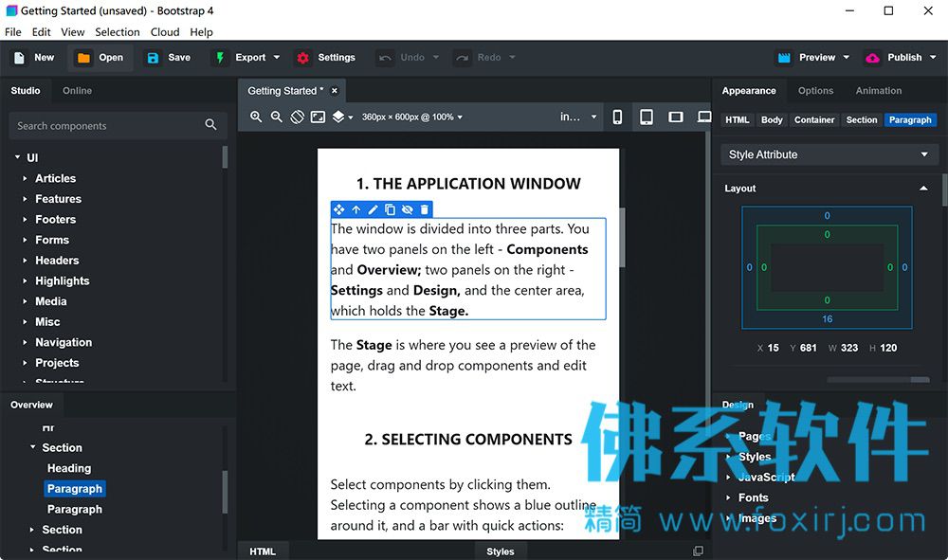Delete paragraph with the trash icon
Image resolution: width=948 pixels, height=560 pixels.
(x=425, y=209)
